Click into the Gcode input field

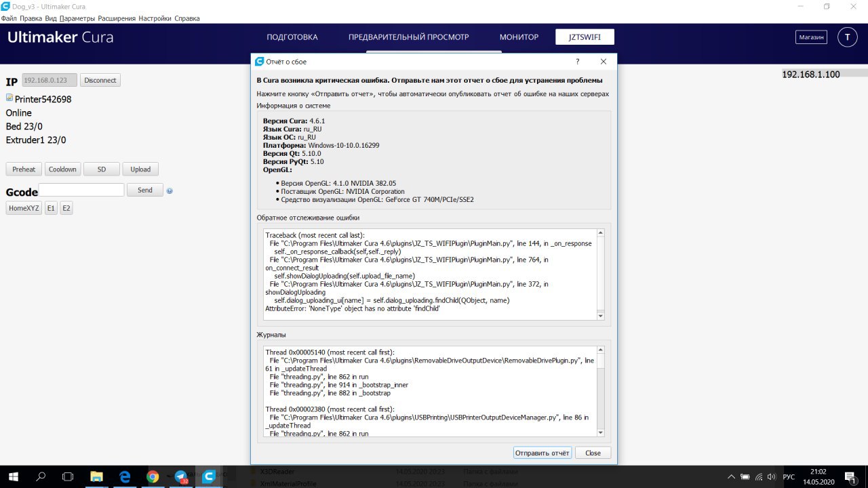click(81, 190)
